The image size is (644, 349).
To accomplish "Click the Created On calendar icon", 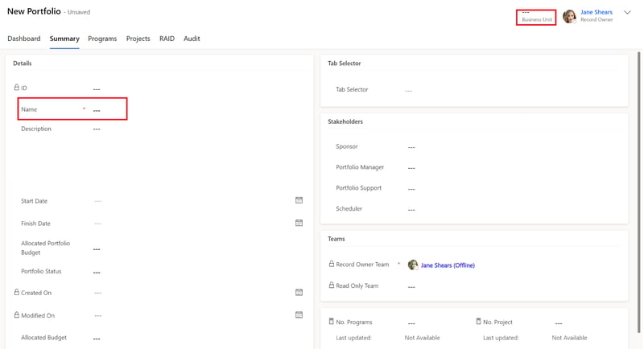I will point(299,293).
